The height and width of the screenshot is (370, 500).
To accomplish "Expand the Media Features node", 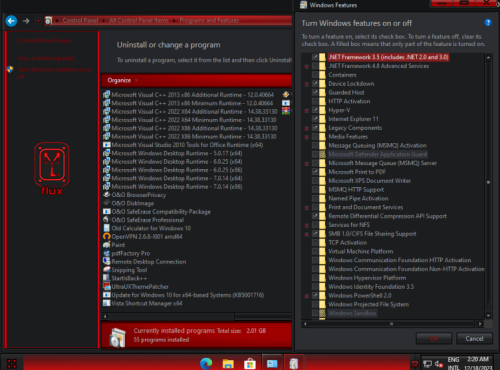I will point(307,137).
